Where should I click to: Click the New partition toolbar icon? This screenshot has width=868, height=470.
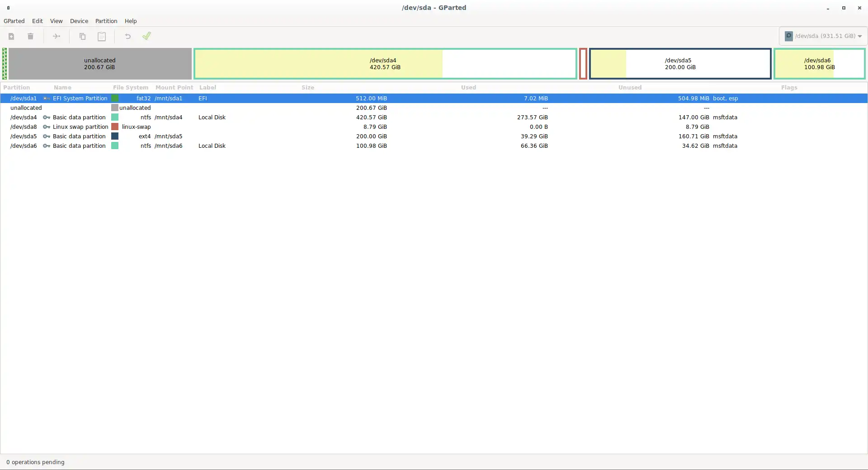click(x=11, y=36)
